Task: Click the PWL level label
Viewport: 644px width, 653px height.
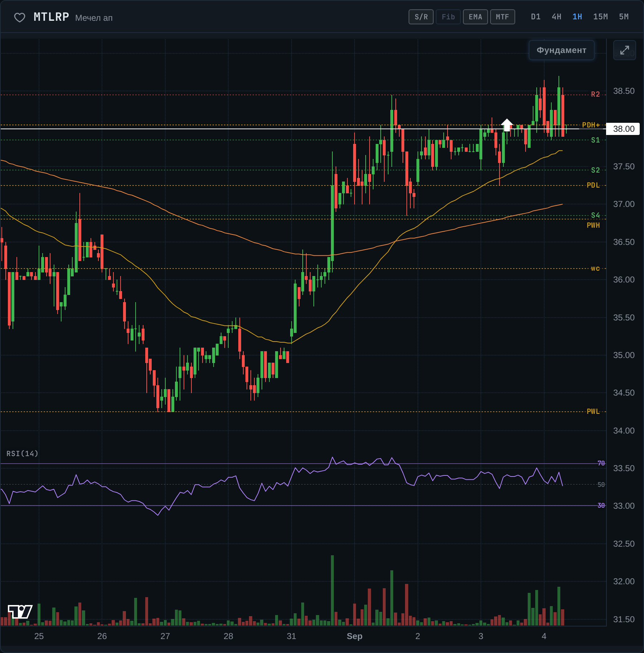Action: click(593, 411)
